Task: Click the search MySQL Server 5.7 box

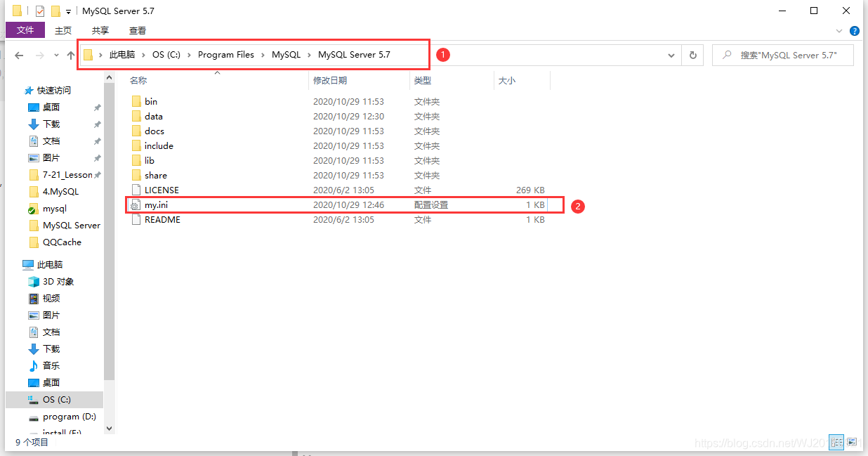Action: (x=783, y=55)
